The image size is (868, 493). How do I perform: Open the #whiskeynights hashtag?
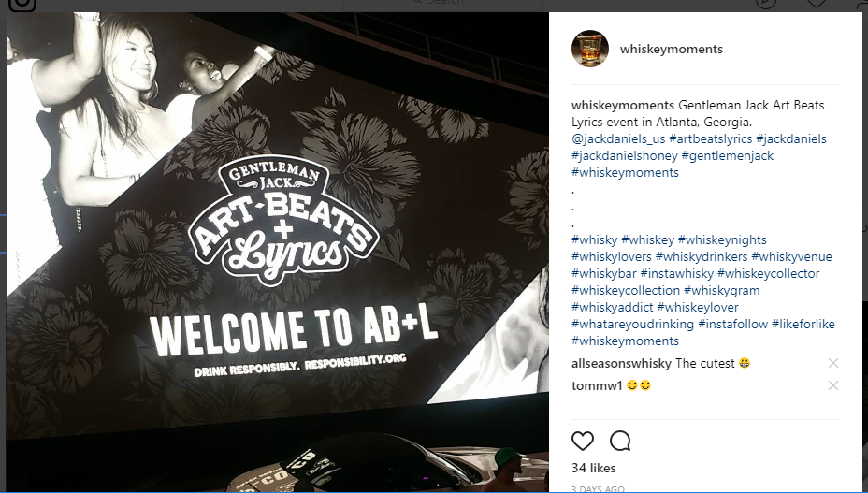point(722,239)
